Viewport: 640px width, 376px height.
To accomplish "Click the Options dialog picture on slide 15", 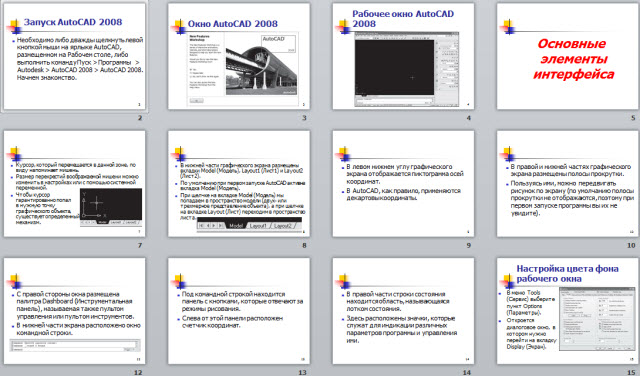I will tap(597, 318).
